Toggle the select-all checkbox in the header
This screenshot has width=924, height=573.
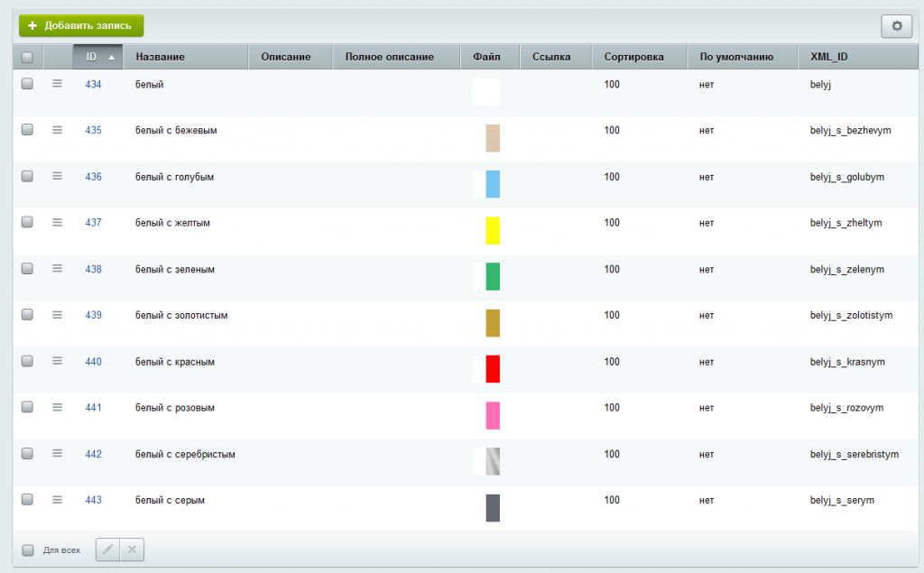coord(27,57)
